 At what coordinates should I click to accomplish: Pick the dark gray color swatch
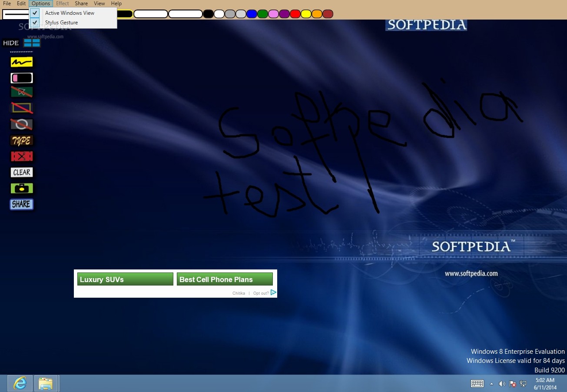(230, 14)
